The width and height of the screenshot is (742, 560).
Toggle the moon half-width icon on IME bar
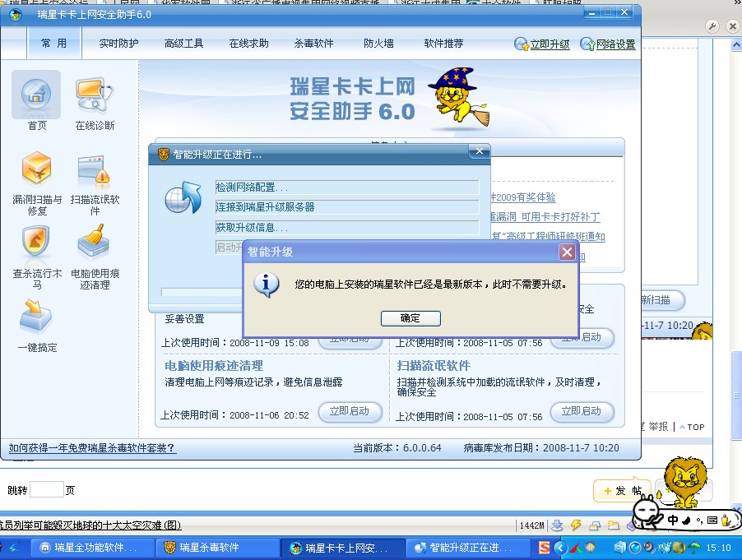pos(686,521)
